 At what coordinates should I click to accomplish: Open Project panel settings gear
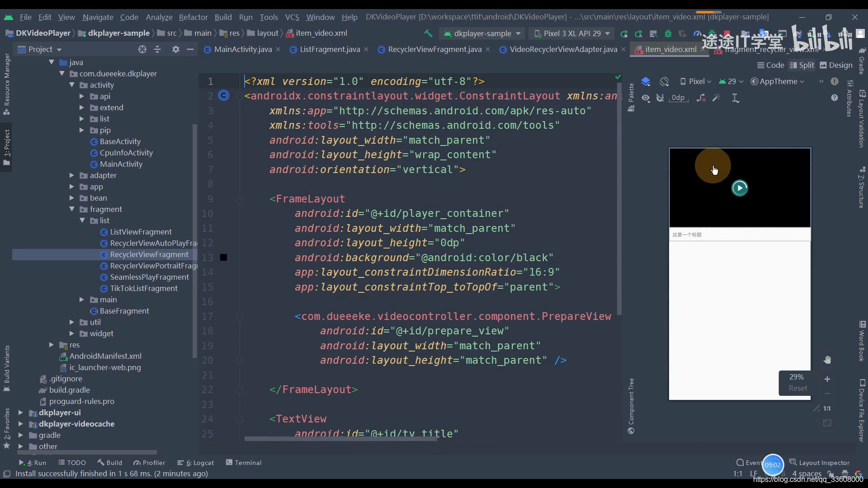tap(176, 49)
